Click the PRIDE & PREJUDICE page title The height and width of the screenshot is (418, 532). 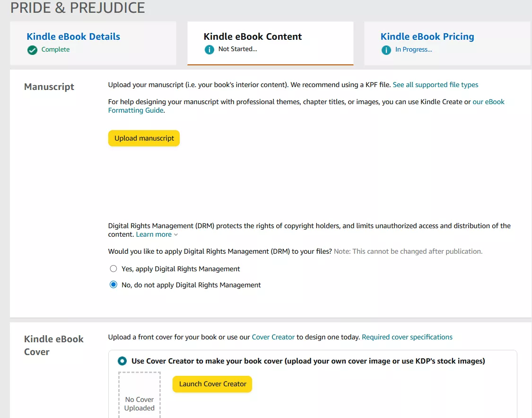(x=78, y=8)
